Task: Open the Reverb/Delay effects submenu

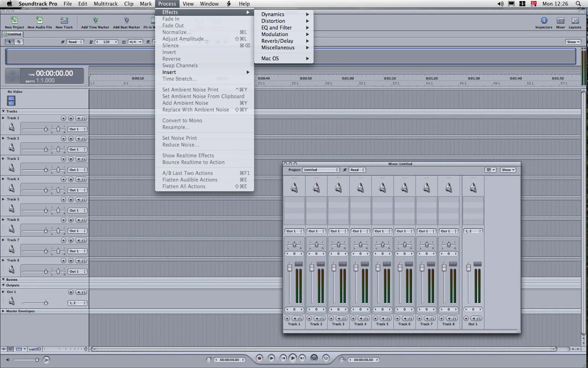Action: [x=284, y=41]
